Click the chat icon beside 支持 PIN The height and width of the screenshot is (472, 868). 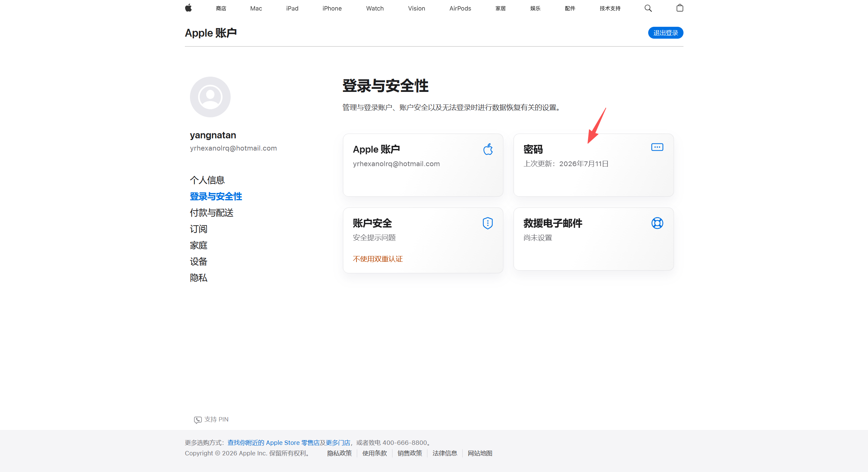pos(198,420)
